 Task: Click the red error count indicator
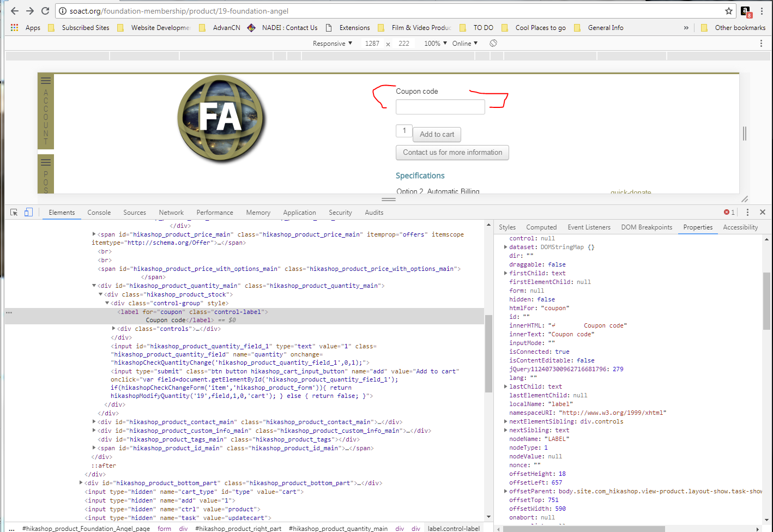(x=729, y=213)
